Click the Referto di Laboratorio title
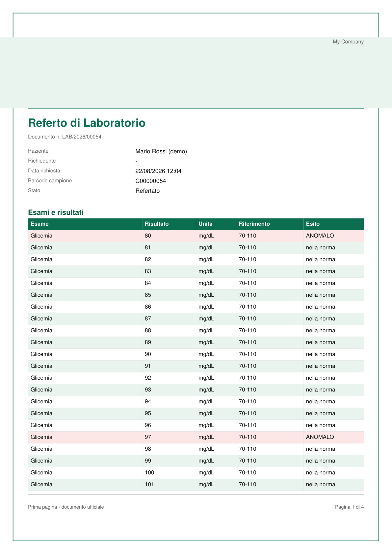This screenshot has width=392, height=554. pos(87,123)
